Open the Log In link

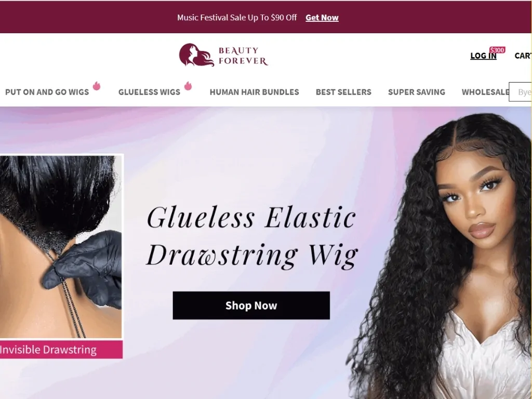click(x=483, y=56)
